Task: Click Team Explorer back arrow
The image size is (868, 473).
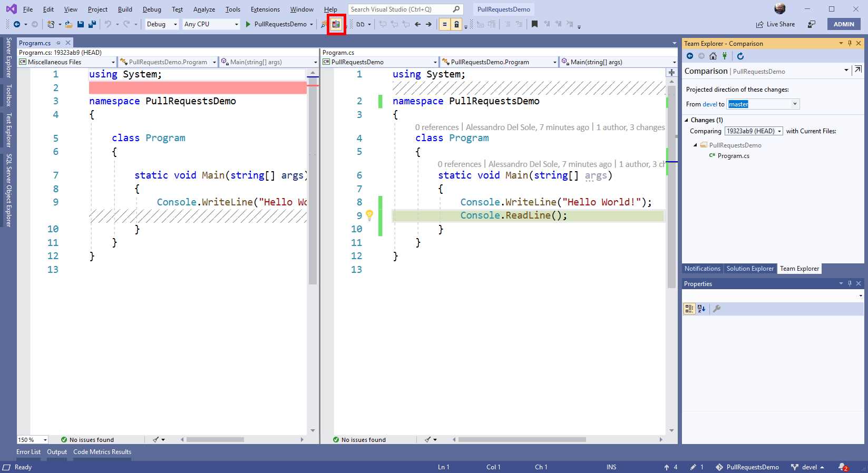Action: 690,56
